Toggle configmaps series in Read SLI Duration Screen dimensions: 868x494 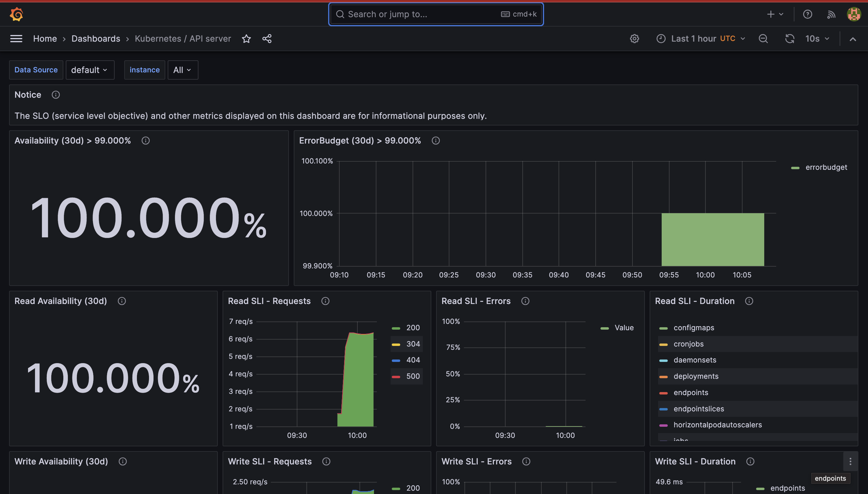point(694,328)
